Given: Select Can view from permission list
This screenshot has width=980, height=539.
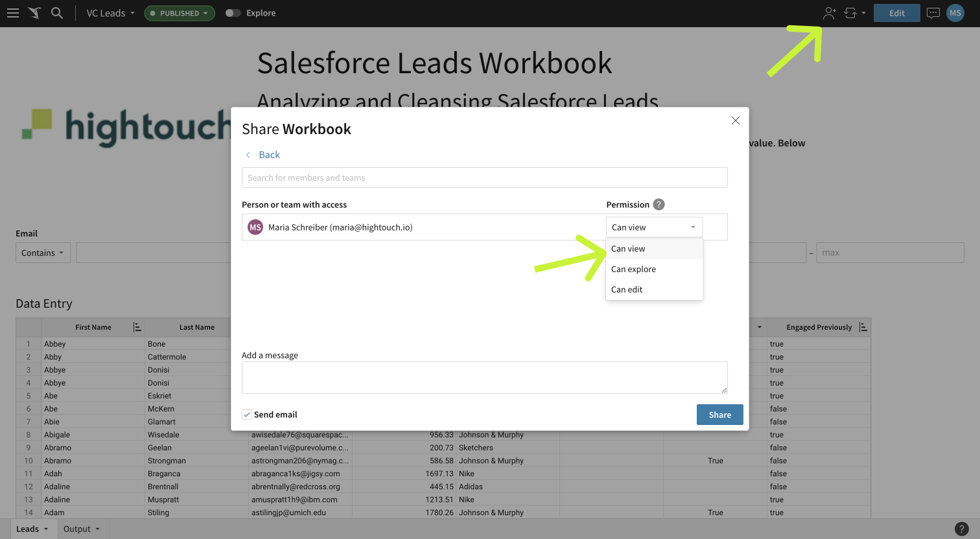Looking at the screenshot, I should [654, 249].
